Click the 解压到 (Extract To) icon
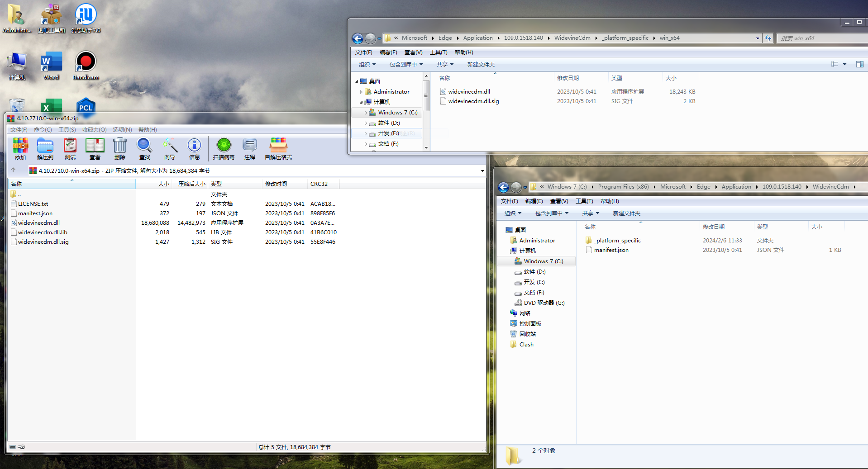 pyautogui.click(x=45, y=148)
